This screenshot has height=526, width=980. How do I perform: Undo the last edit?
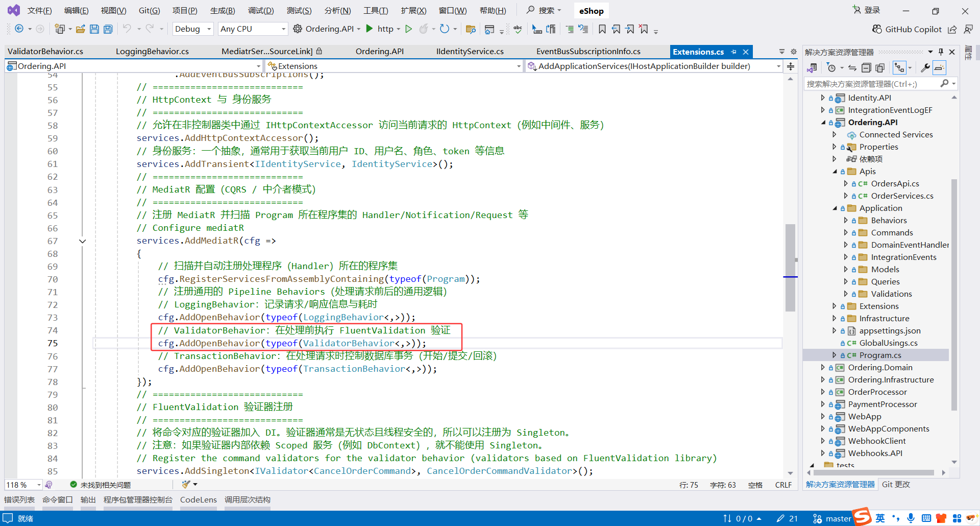point(127,29)
